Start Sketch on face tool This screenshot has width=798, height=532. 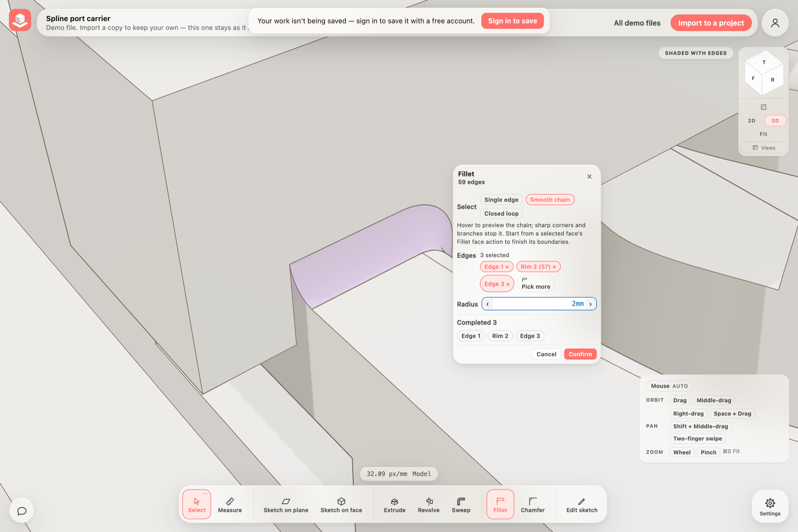pos(341,504)
